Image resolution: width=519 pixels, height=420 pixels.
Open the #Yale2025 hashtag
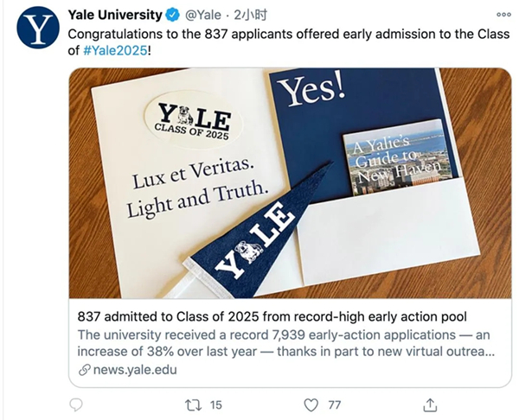pyautogui.click(x=119, y=52)
